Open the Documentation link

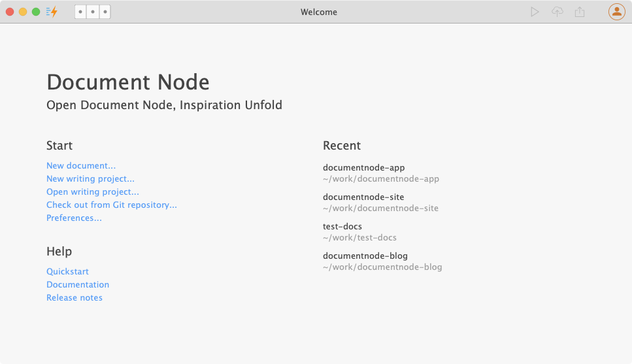click(78, 284)
